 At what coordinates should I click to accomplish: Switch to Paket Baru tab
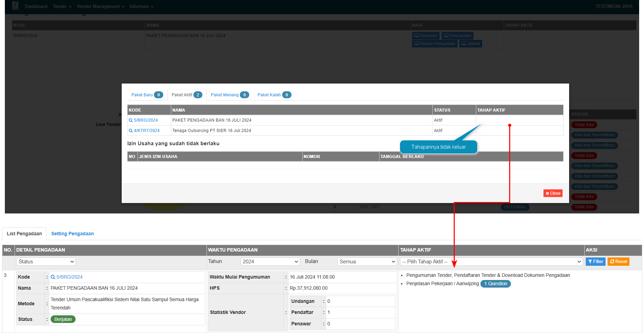coord(147,95)
